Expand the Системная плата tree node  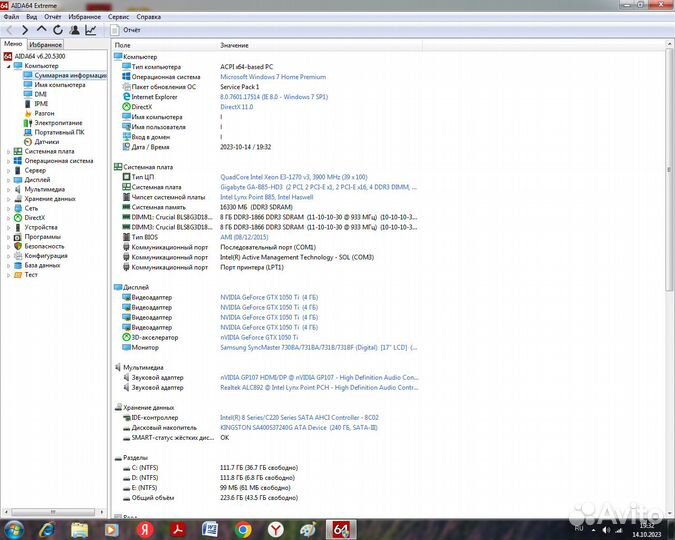click(x=8, y=151)
